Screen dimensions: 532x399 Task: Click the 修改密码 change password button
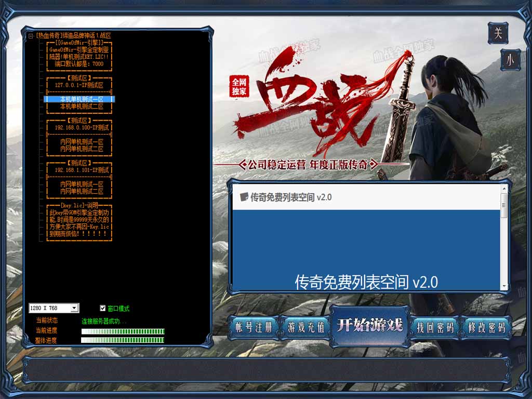(486, 328)
